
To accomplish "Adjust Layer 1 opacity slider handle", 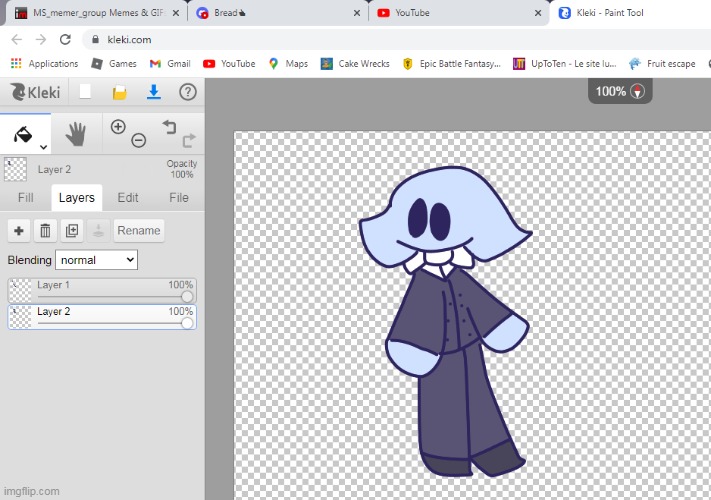I will (187, 296).
